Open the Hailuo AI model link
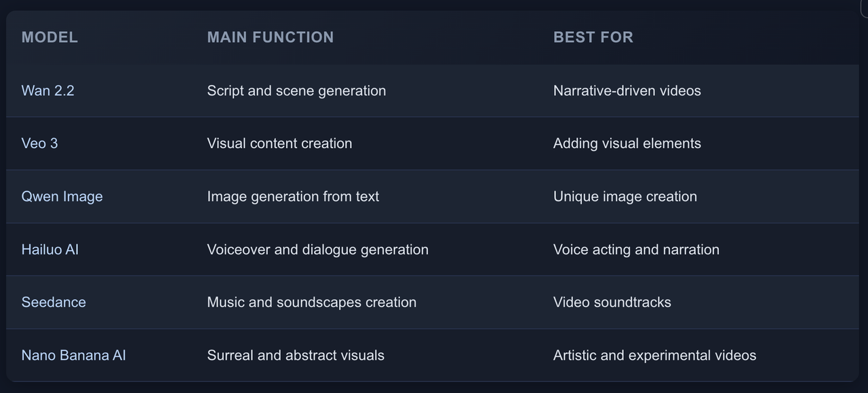Image resolution: width=868 pixels, height=393 pixels. pos(50,249)
